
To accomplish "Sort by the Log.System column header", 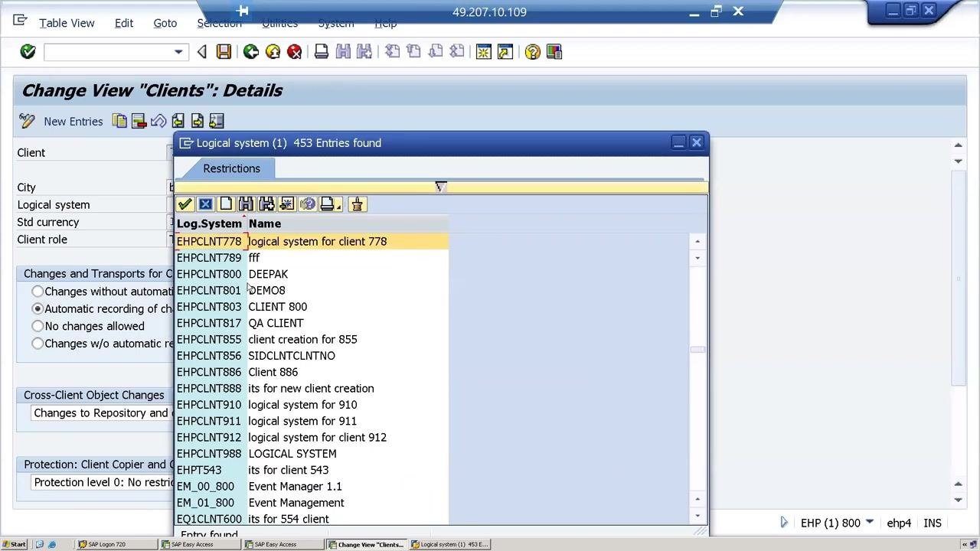I will (209, 223).
